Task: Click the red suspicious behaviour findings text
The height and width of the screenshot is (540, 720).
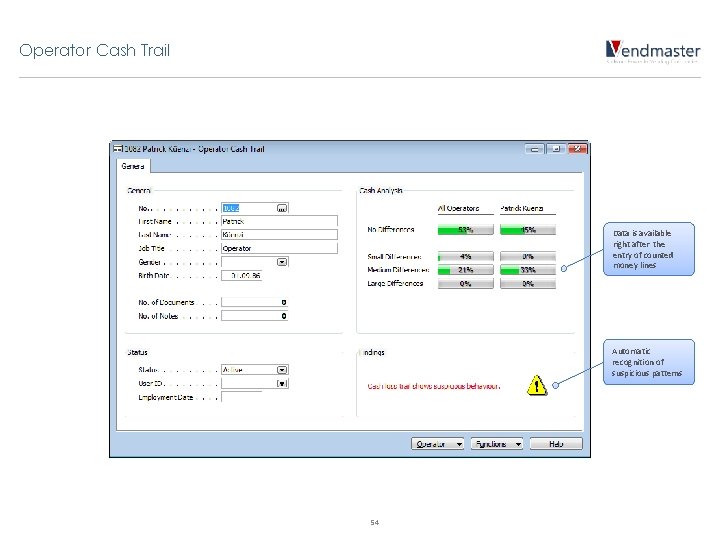Action: (434, 386)
